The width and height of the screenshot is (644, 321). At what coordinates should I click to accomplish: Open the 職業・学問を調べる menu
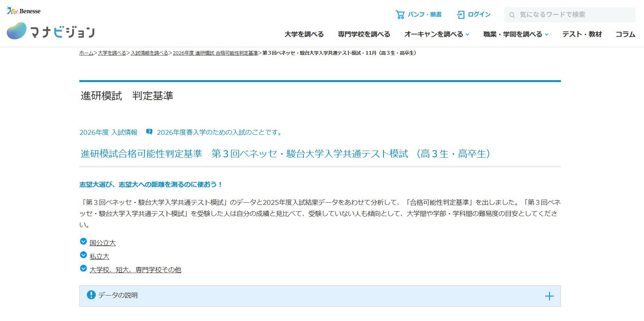click(513, 34)
